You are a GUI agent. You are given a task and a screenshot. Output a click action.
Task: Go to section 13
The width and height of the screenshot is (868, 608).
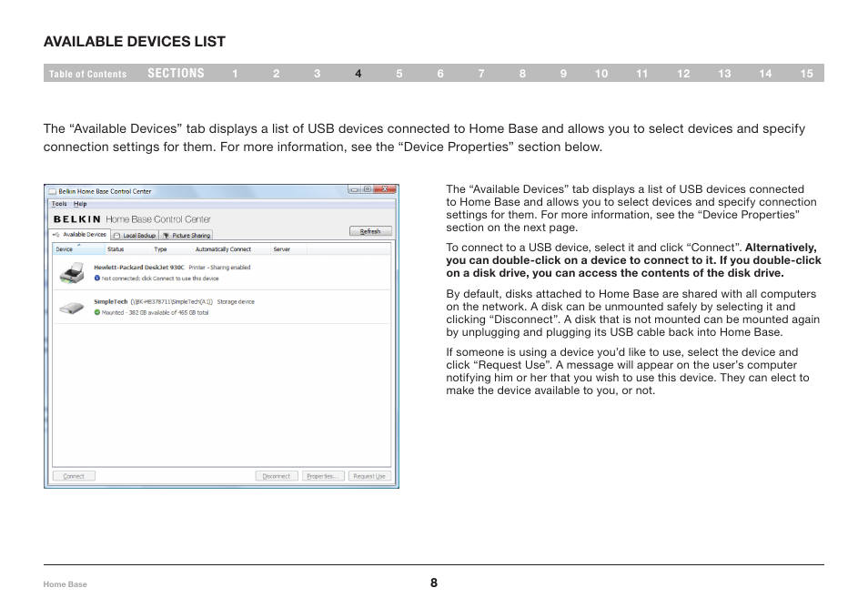(x=724, y=74)
